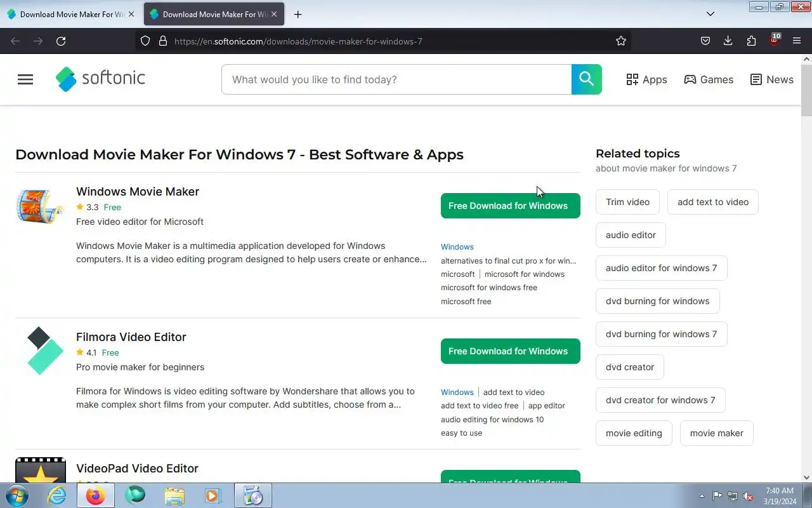Select the 'movie editing' related topic

[634, 433]
